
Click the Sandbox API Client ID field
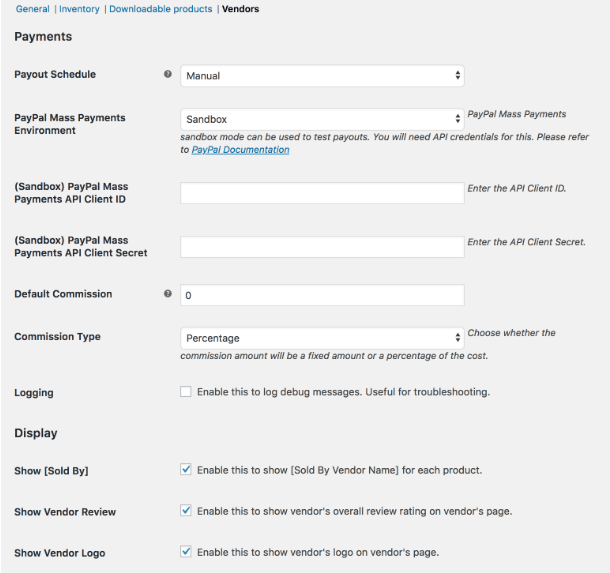(322, 193)
